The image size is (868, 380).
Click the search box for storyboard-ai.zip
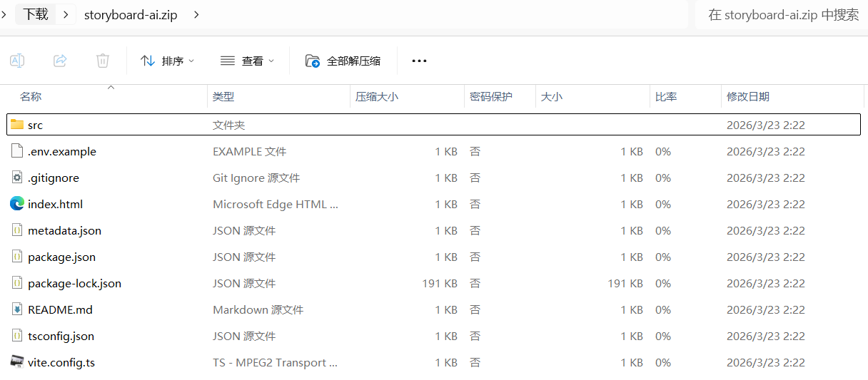coord(782,14)
